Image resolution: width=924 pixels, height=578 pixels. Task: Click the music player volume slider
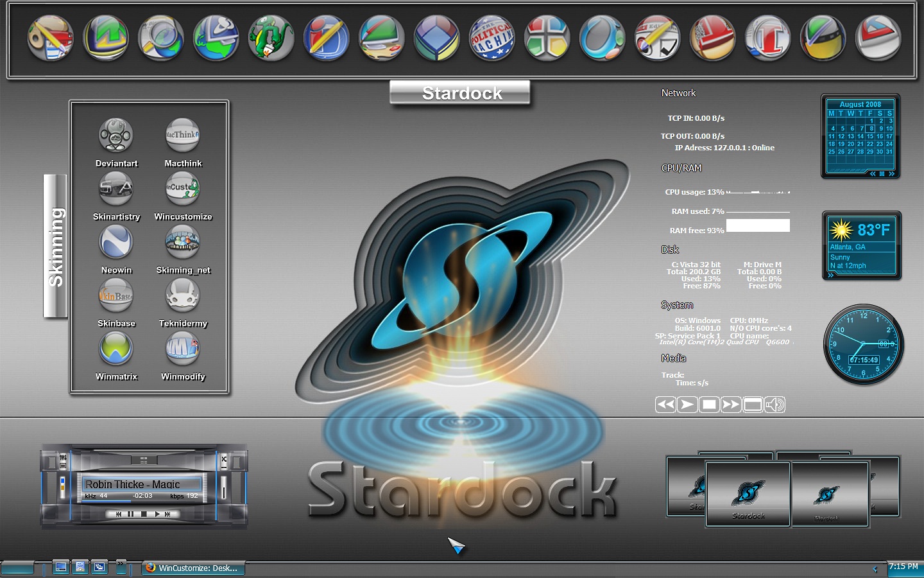tap(224, 487)
